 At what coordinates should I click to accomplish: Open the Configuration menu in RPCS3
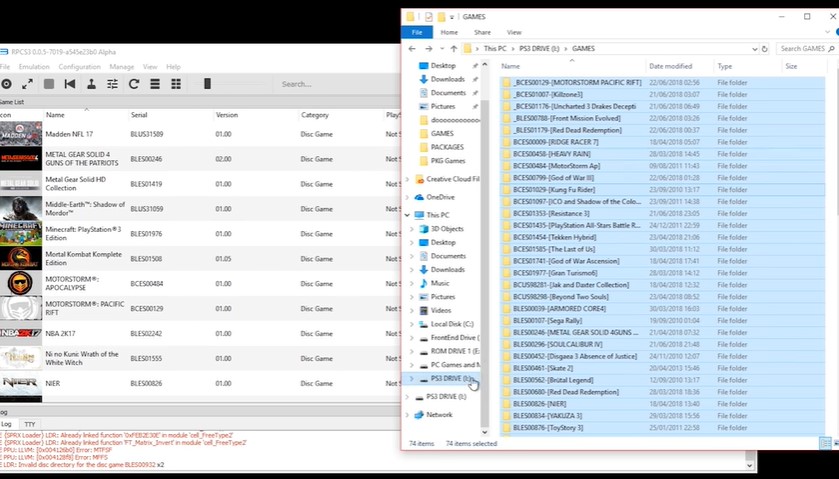click(x=79, y=67)
